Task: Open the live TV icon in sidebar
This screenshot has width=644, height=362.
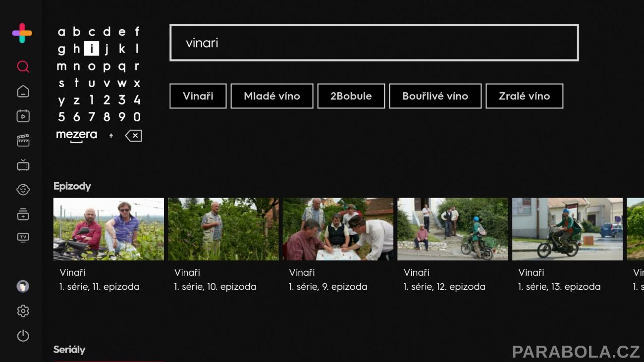Action: point(23,165)
